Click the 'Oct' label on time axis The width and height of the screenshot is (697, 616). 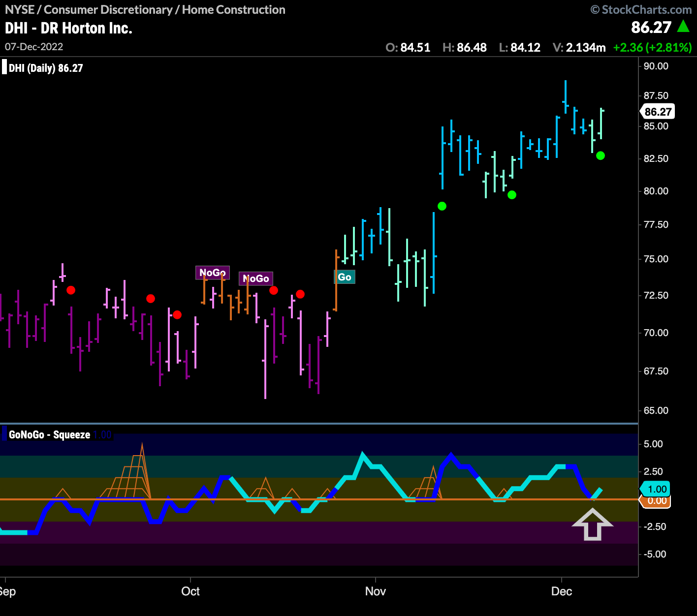[190, 591]
